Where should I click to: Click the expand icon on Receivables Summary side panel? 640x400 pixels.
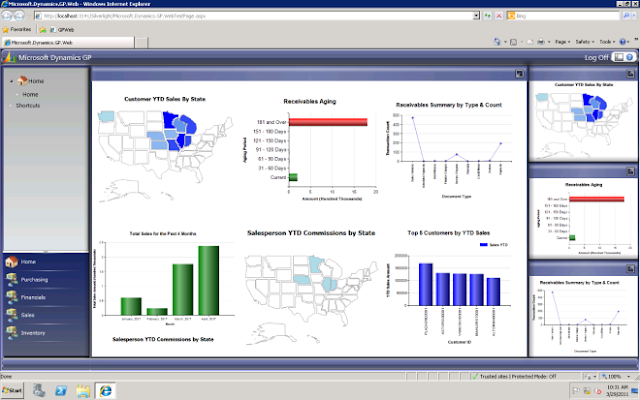click(x=630, y=269)
